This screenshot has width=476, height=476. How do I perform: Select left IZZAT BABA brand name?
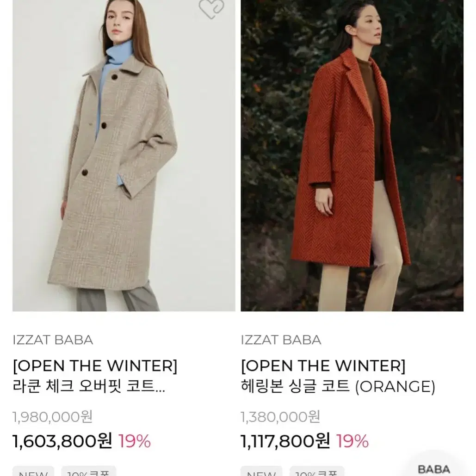[53, 340]
